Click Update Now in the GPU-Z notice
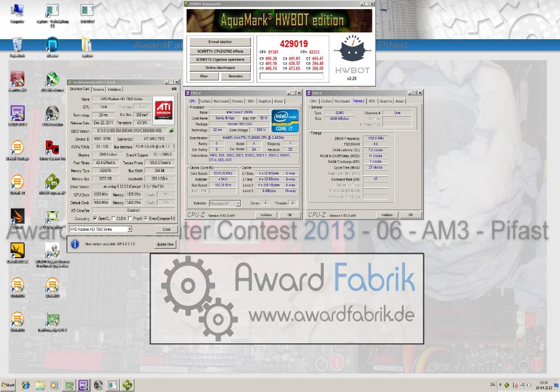Image resolution: width=560 pixels, height=392 pixels. tap(165, 245)
